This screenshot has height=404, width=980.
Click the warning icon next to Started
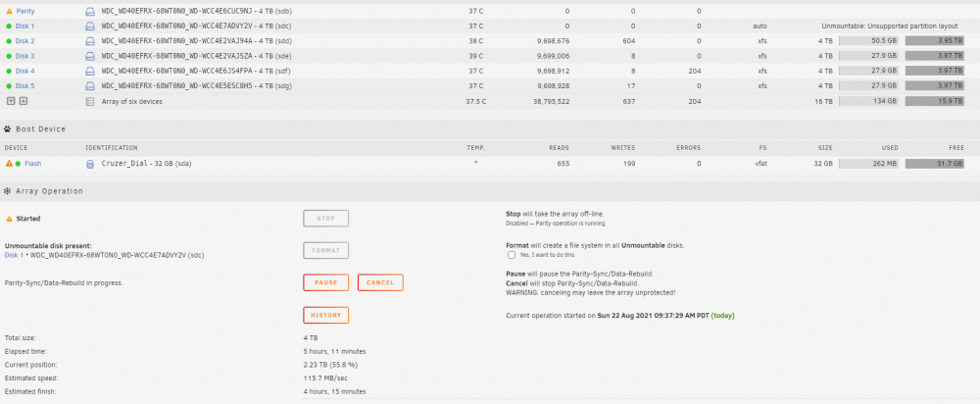click(x=9, y=219)
